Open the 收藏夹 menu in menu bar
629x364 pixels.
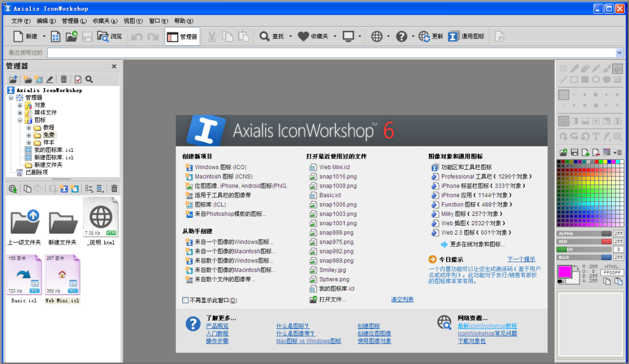[104, 21]
